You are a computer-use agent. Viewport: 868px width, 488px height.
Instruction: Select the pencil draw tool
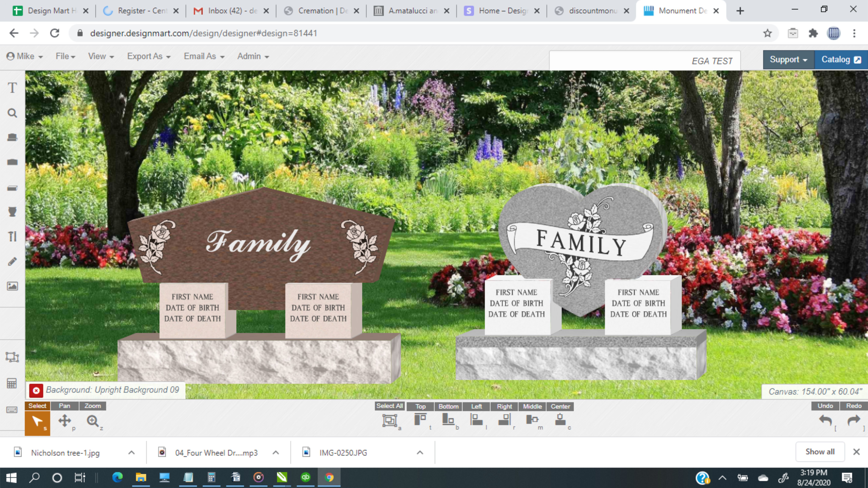click(x=13, y=261)
